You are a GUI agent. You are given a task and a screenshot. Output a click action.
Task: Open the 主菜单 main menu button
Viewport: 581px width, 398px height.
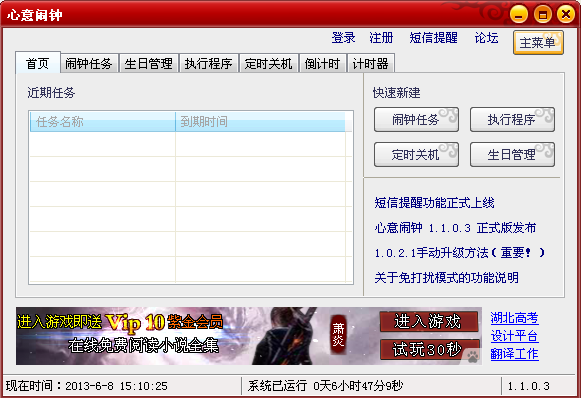pos(538,43)
